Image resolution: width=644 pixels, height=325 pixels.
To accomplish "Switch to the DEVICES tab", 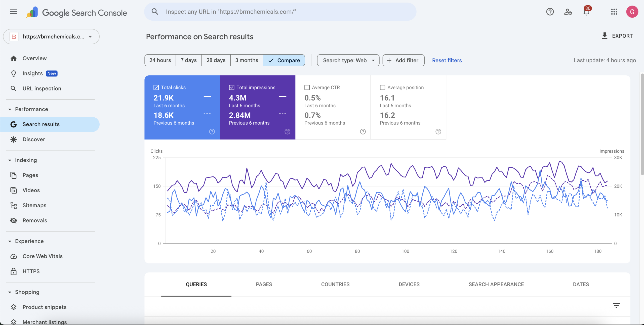I will pyautogui.click(x=409, y=284).
